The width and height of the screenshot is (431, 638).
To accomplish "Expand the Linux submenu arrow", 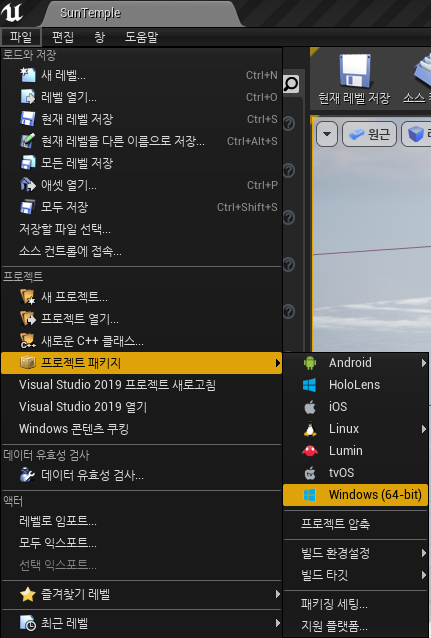I will point(424,428).
